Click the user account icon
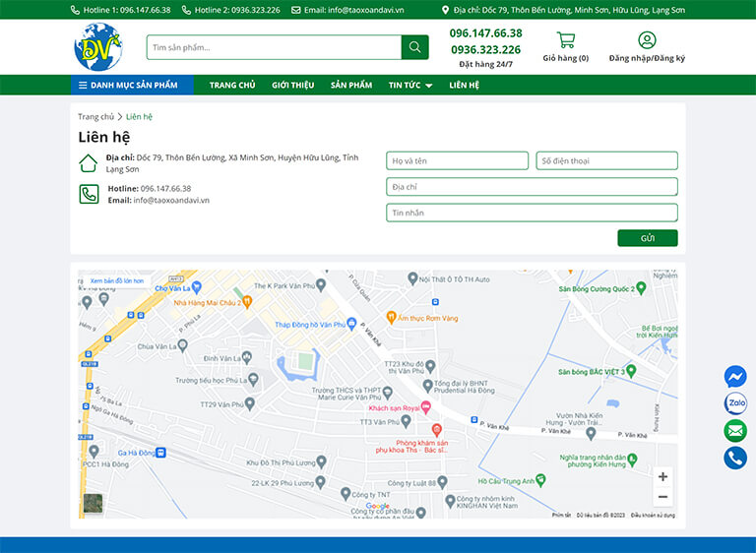This screenshot has height=553, width=756. coord(647,40)
